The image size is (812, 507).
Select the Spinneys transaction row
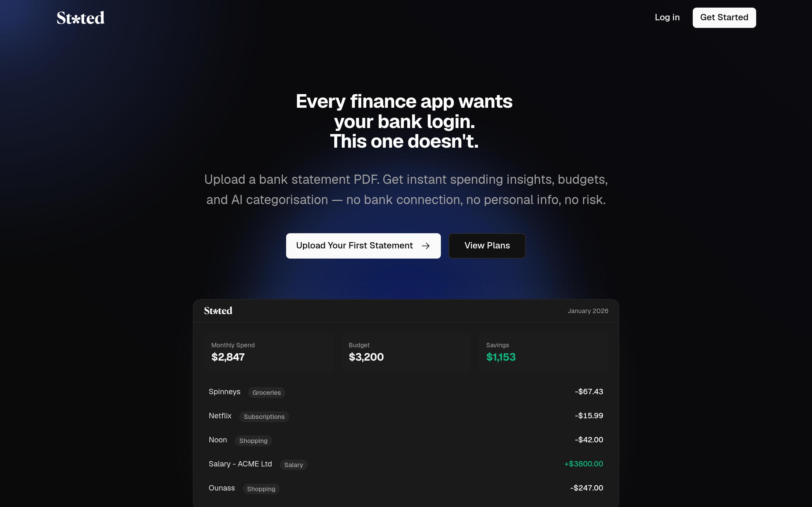[x=406, y=392]
